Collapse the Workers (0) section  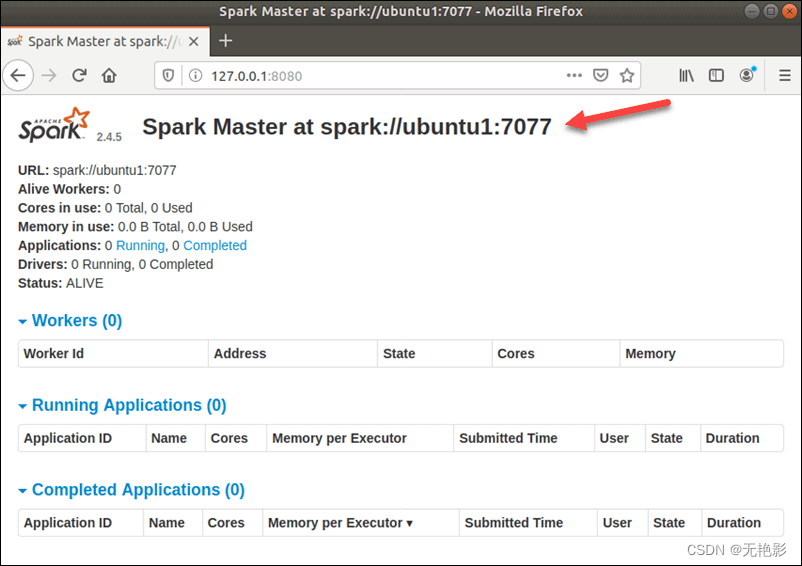pos(70,321)
